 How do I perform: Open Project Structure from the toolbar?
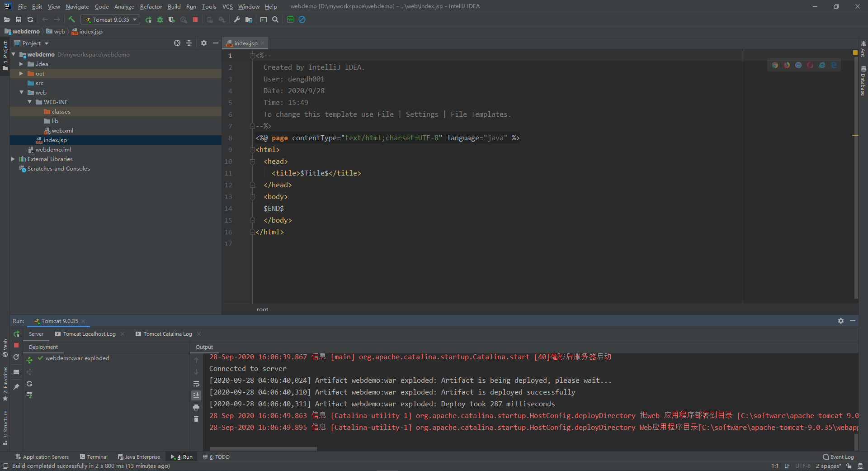click(x=249, y=19)
